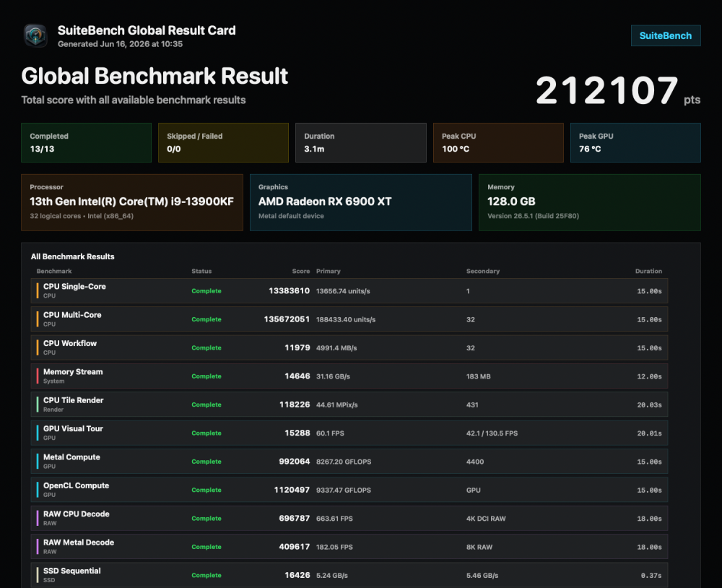The height and width of the screenshot is (588, 722).
Task: Click the Duration column header in results table
Action: click(648, 271)
